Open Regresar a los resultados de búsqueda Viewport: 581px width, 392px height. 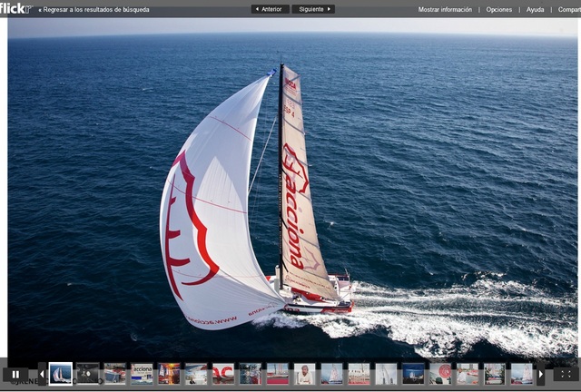[94, 10]
